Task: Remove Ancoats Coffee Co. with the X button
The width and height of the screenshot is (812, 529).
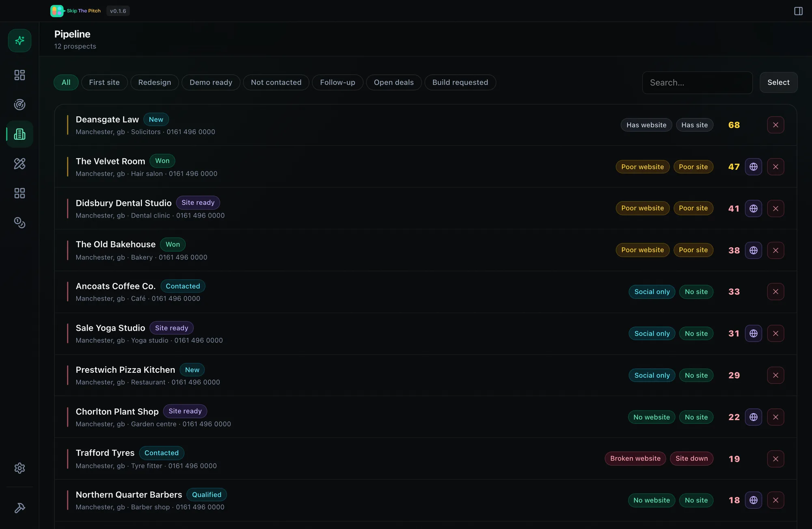Action: pyautogui.click(x=775, y=292)
